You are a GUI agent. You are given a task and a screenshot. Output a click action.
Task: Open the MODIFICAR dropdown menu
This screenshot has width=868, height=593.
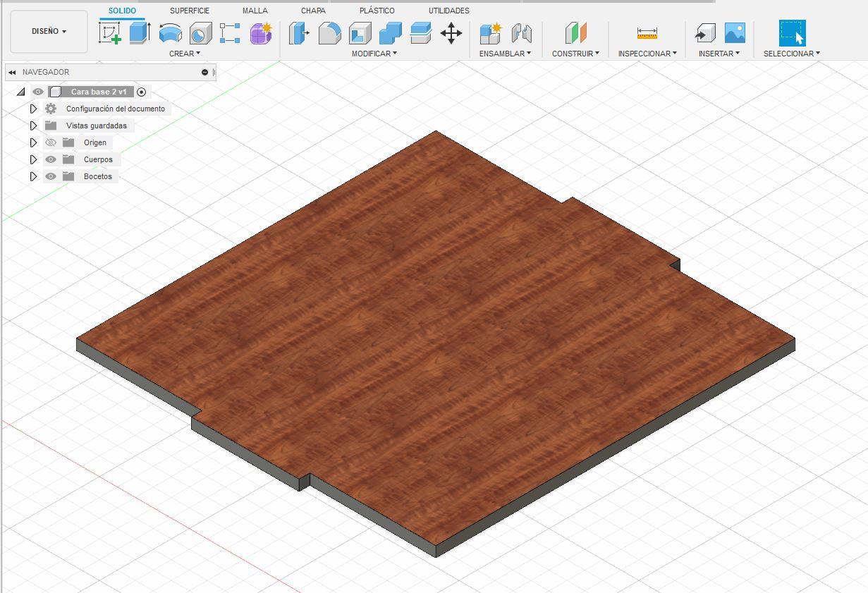(x=374, y=54)
